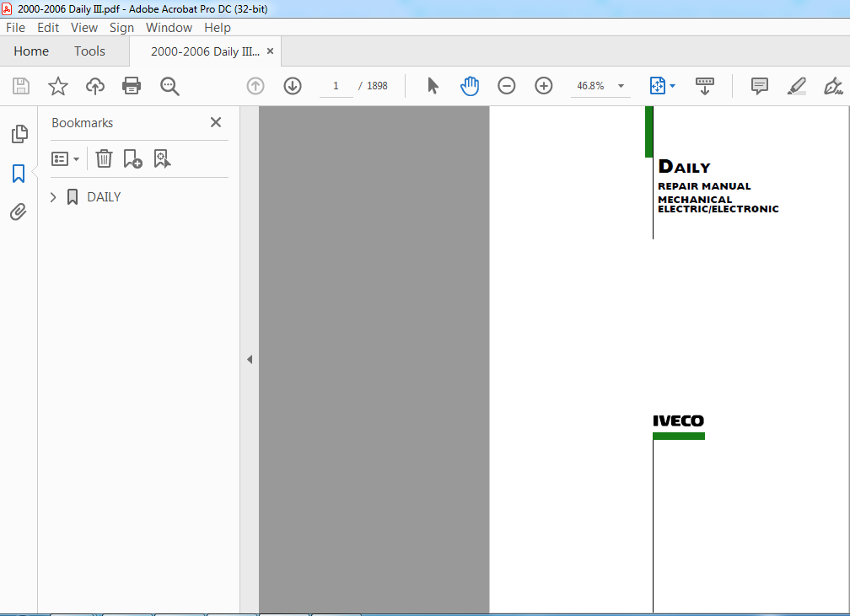This screenshot has height=616, width=850.
Task: Switch to the Tools tab
Action: pyautogui.click(x=89, y=51)
